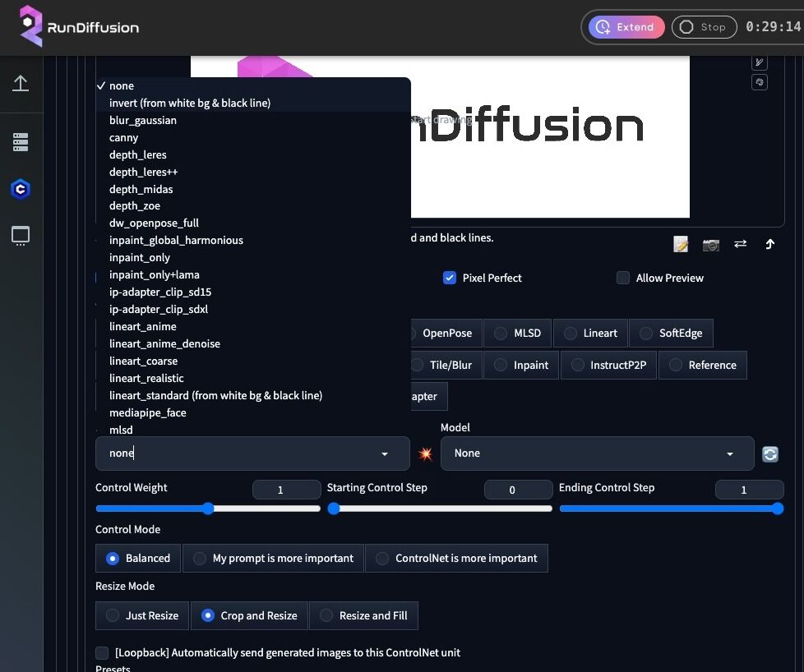Select the Reference control type
This screenshot has height=672, width=804.
[703, 365]
